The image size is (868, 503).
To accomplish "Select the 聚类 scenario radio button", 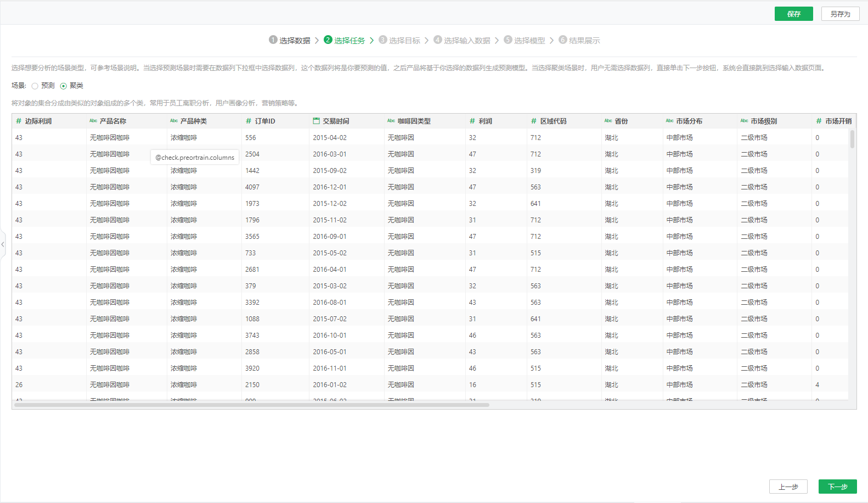I will (x=64, y=86).
